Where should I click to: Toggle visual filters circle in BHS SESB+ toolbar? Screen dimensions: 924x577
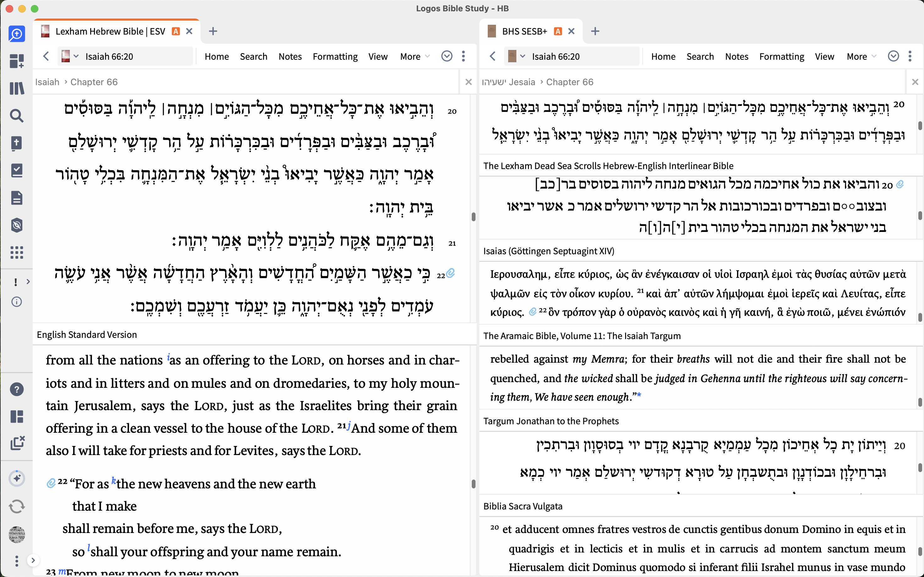point(893,57)
